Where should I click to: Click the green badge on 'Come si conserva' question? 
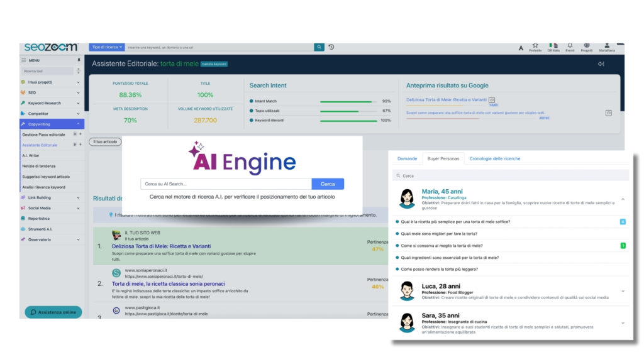(623, 246)
